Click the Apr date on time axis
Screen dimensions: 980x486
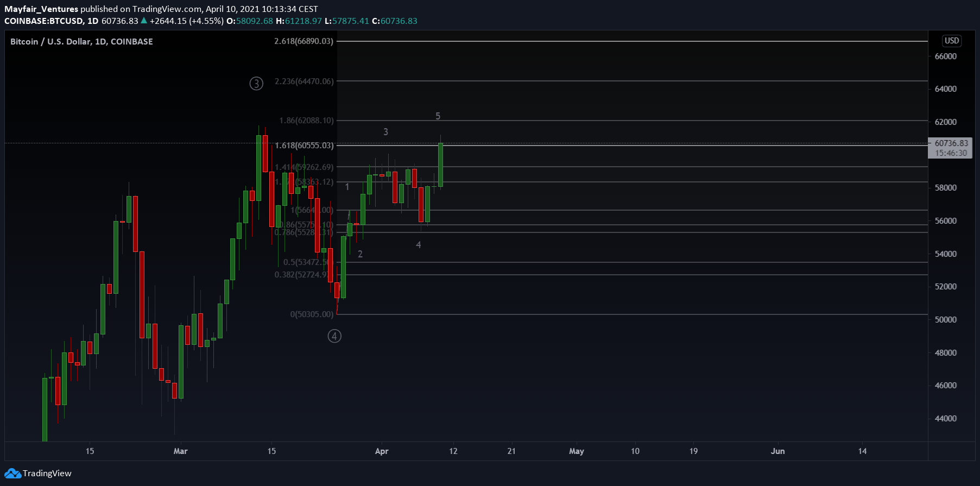(x=382, y=451)
